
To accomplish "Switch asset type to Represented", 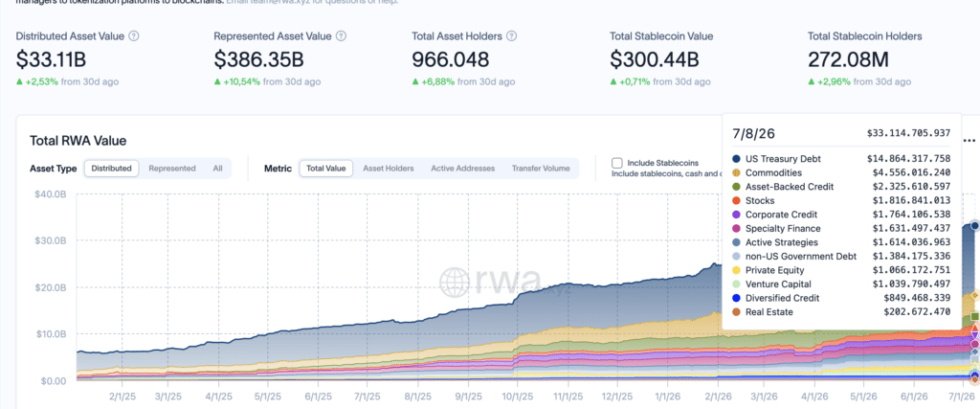I will click(172, 169).
